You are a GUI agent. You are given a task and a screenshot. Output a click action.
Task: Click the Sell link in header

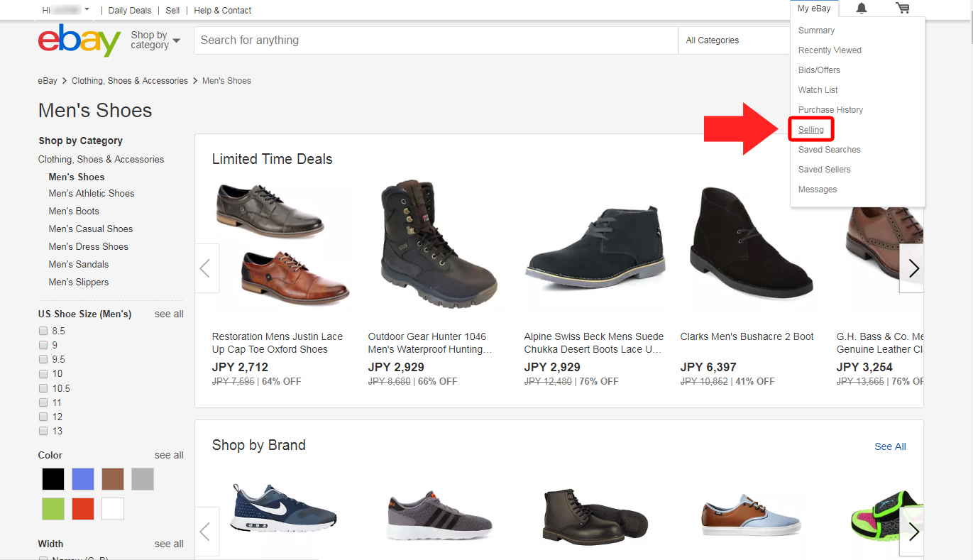[x=172, y=10]
